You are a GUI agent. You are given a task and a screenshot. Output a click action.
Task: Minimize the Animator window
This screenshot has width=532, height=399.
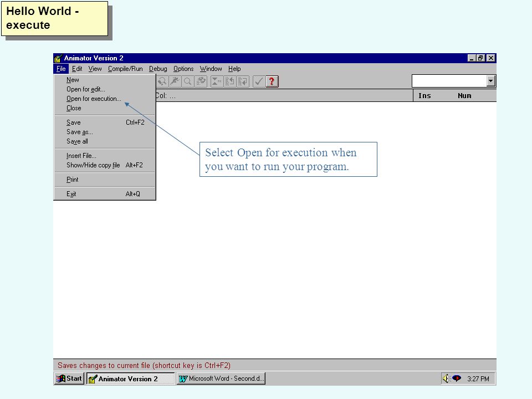point(471,58)
